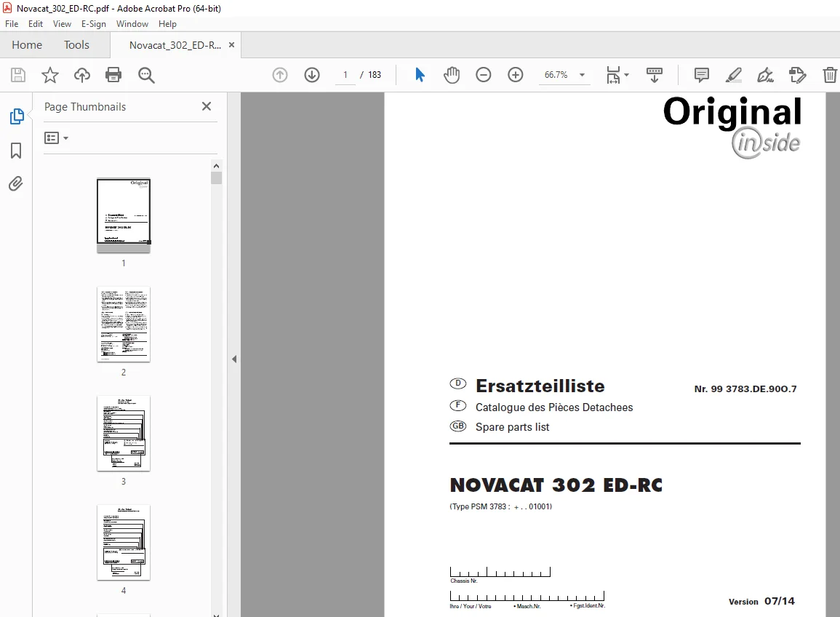Viewport: 840px width, 617px height.
Task: Go to previous page arrow
Action: 280,75
